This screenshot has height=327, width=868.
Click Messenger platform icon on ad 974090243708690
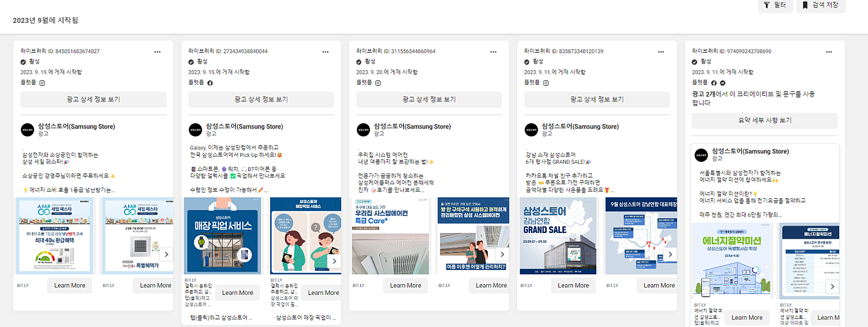pyautogui.click(x=723, y=83)
